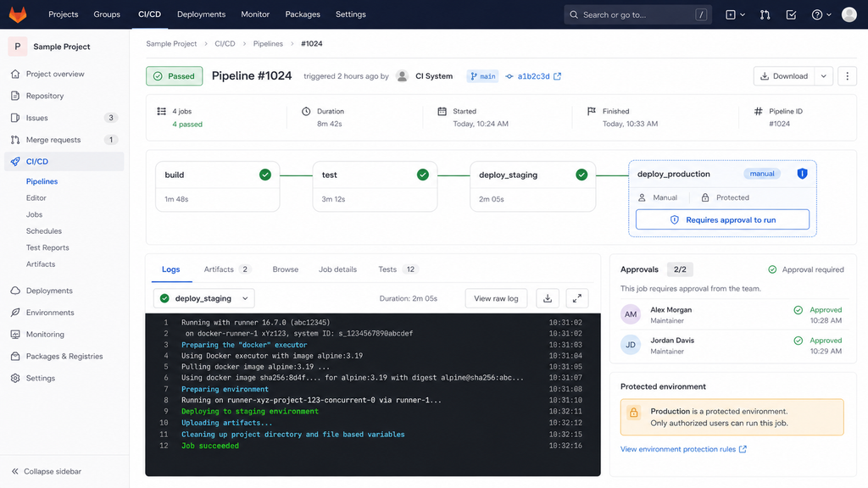This screenshot has width=868, height=488.
Task: Open the Packages top menu
Action: 303,14
